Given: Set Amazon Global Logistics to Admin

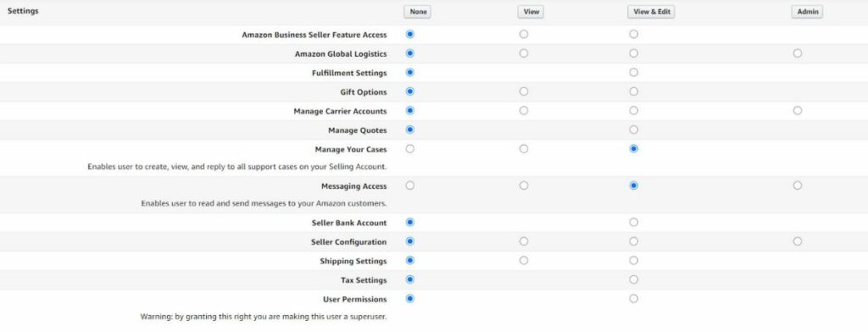Looking at the screenshot, I should coord(797,53).
